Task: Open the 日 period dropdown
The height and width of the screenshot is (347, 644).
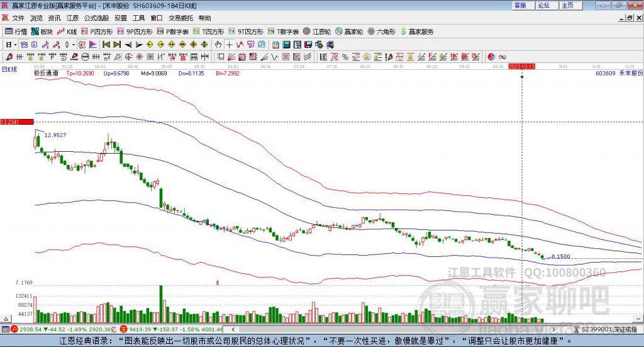Action: coord(11,45)
